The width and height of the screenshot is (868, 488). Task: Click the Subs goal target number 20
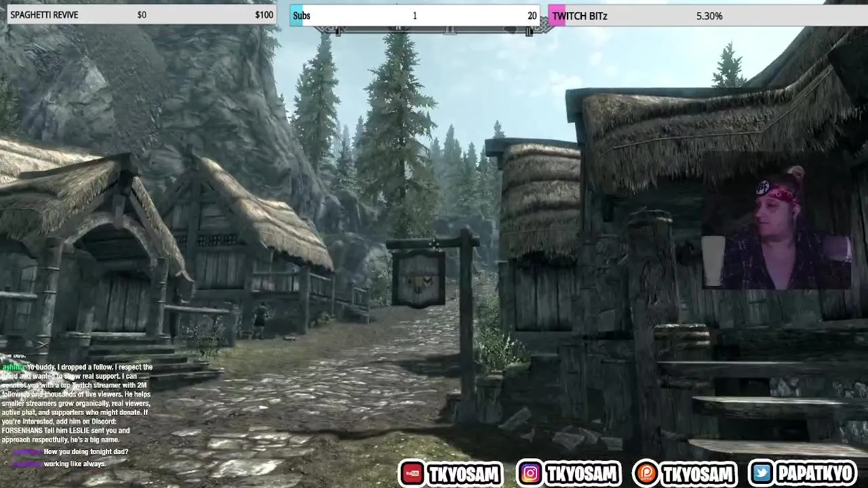click(x=532, y=16)
